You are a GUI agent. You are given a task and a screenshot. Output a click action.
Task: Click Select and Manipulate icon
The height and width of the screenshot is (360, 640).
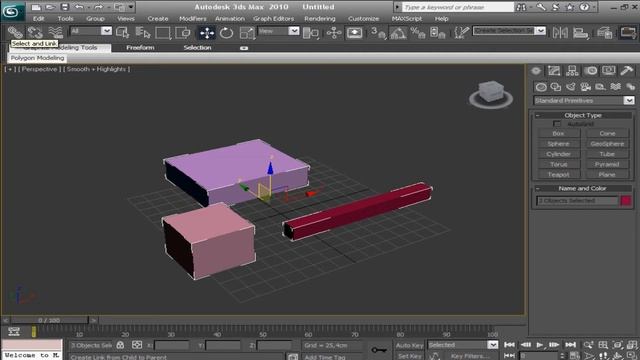[334, 33]
